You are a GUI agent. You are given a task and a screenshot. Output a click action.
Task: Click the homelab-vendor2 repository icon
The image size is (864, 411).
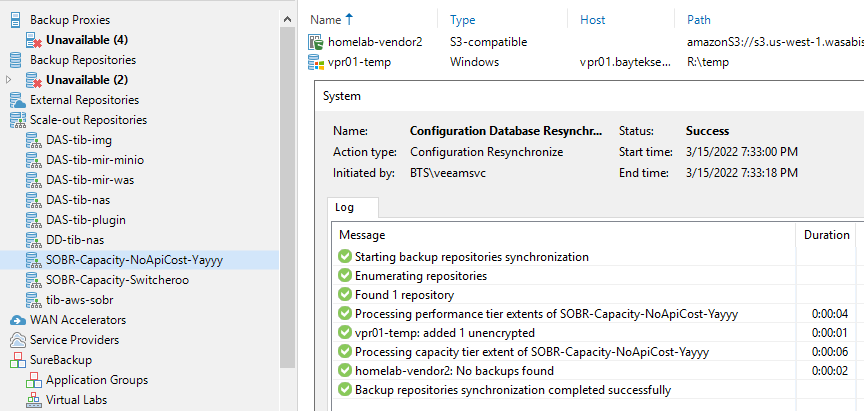[x=316, y=42]
